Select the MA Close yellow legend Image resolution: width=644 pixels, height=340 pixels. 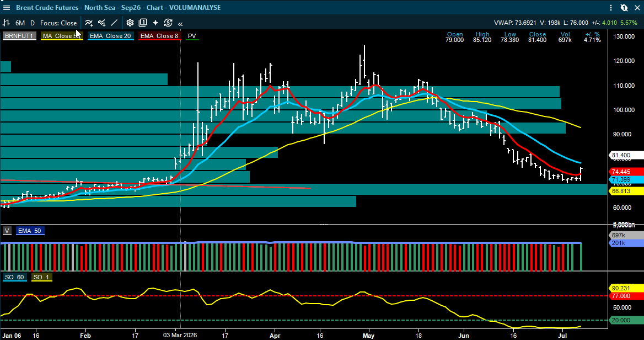(x=62, y=36)
